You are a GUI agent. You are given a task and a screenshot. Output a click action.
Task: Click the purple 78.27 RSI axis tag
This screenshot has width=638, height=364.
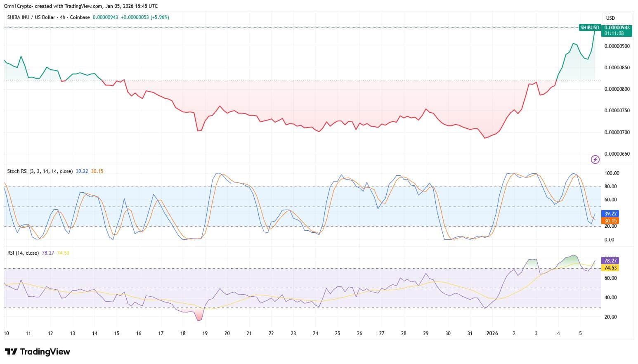coord(610,261)
